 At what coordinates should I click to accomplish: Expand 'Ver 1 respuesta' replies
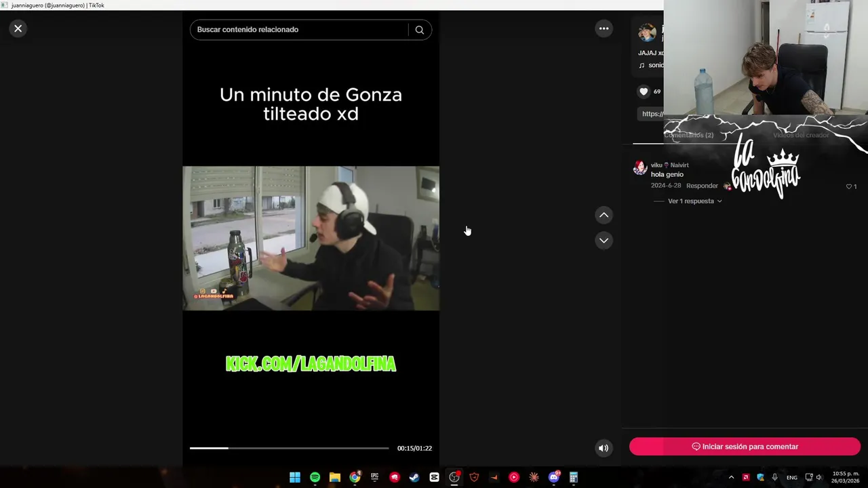695,201
